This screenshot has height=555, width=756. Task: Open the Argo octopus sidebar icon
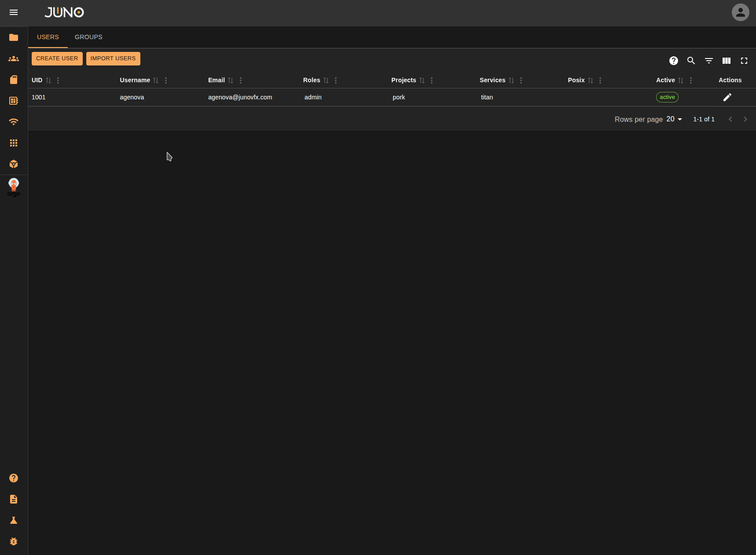coord(14,186)
